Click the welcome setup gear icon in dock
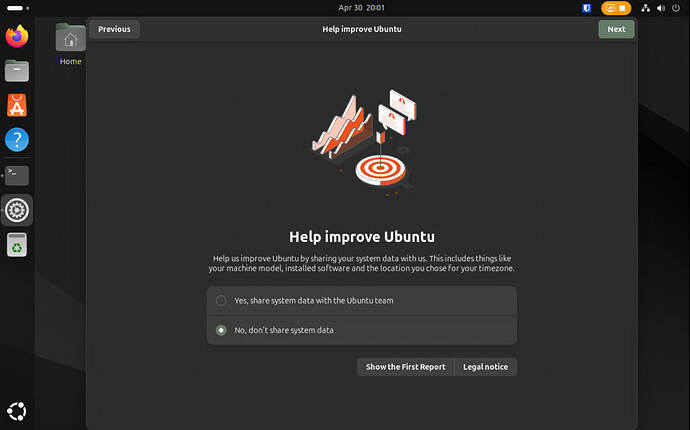The image size is (690, 430). tap(17, 210)
